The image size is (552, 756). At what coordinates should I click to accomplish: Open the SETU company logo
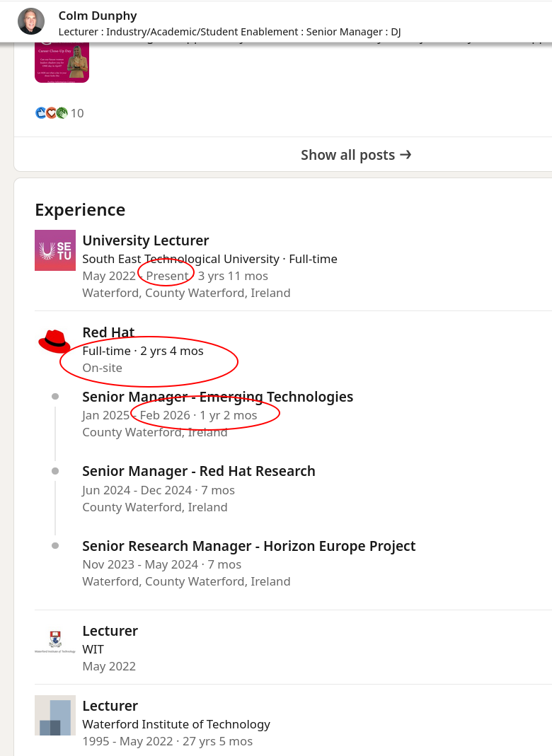(55, 250)
